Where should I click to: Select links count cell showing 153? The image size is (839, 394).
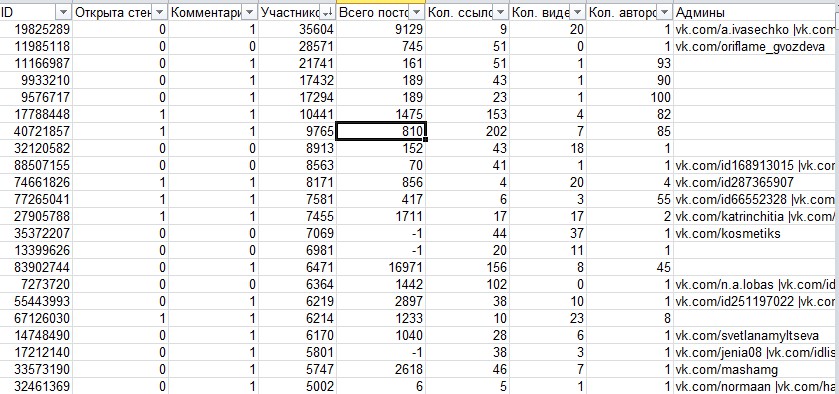pos(467,114)
